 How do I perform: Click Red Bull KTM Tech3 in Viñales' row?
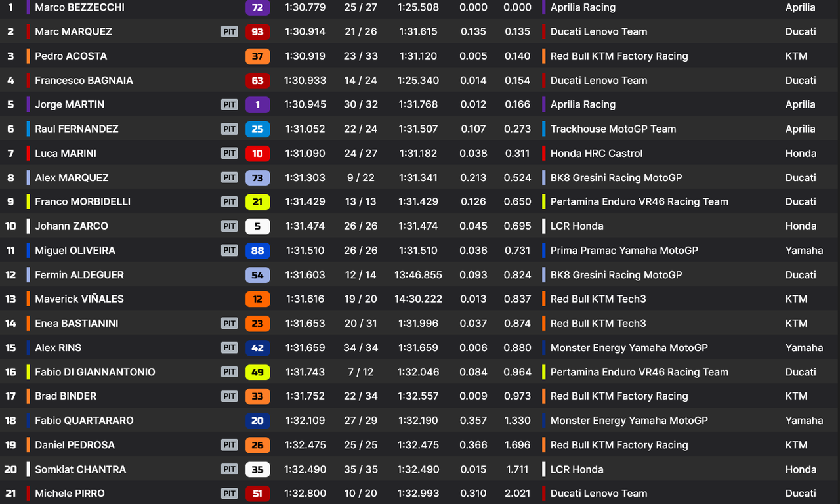(598, 299)
